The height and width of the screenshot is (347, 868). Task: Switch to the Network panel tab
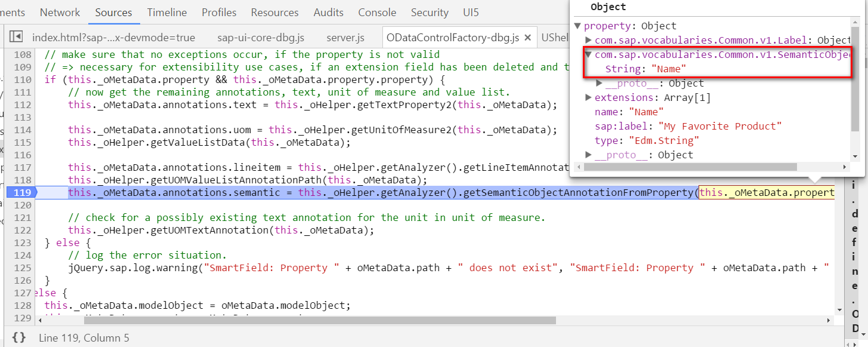point(60,12)
